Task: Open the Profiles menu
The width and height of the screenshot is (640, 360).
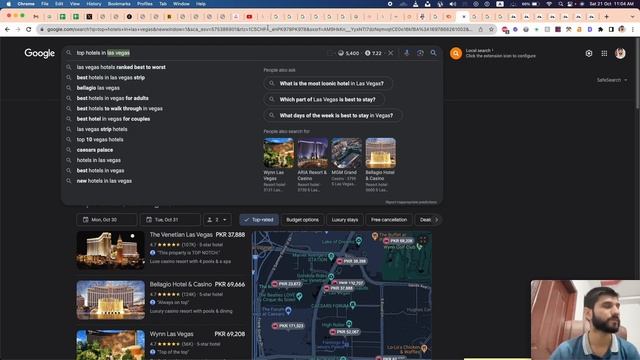Action: pyautogui.click(x=144, y=4)
